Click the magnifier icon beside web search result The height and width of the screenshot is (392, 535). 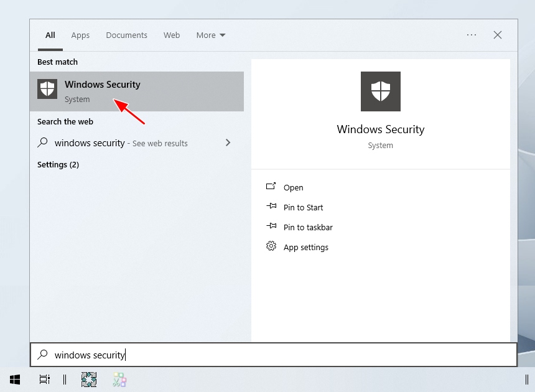click(x=43, y=142)
